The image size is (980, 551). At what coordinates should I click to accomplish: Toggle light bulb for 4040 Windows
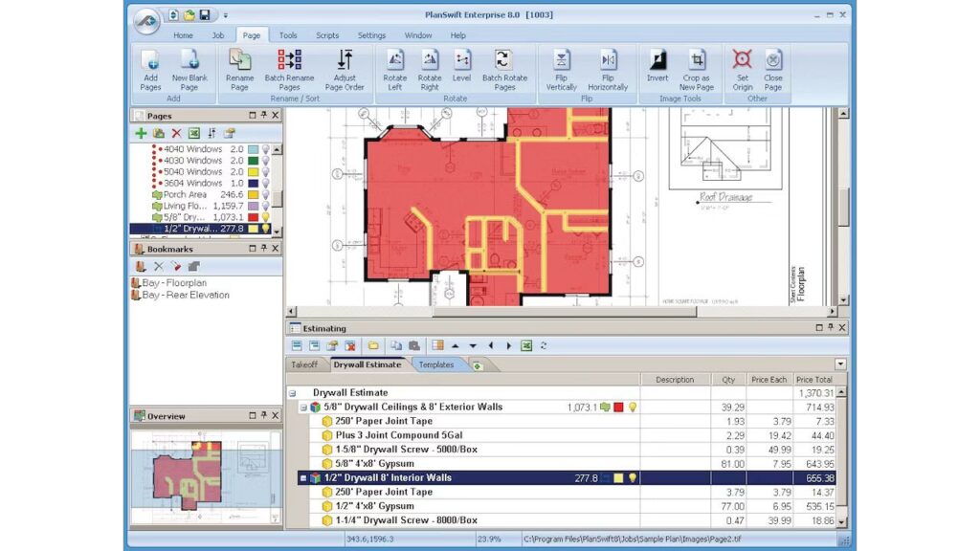tap(266, 149)
